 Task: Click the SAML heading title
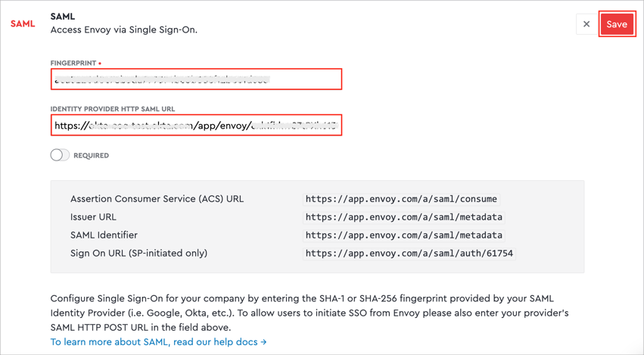tap(63, 17)
